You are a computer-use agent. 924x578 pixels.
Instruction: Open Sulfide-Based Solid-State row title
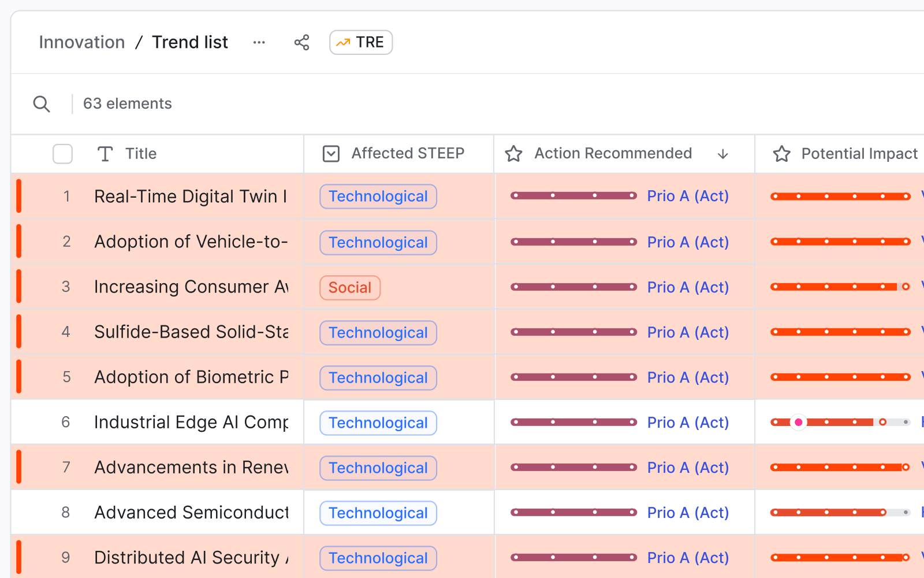click(191, 332)
